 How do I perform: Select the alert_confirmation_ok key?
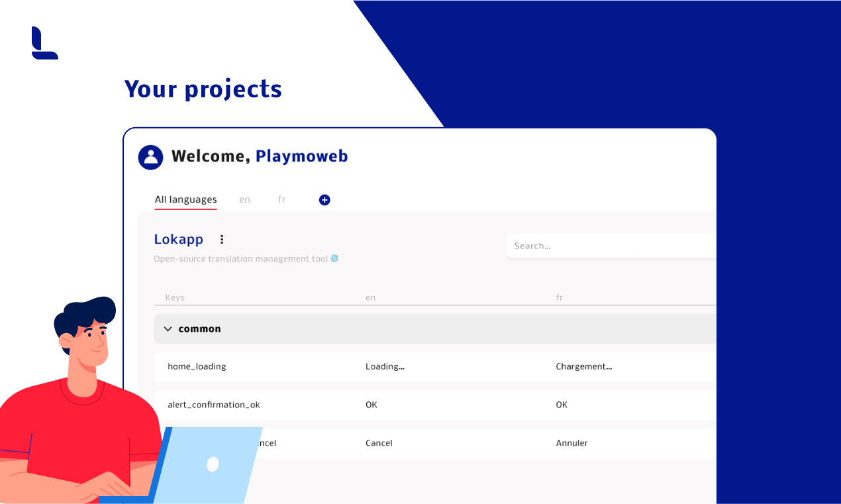214,405
